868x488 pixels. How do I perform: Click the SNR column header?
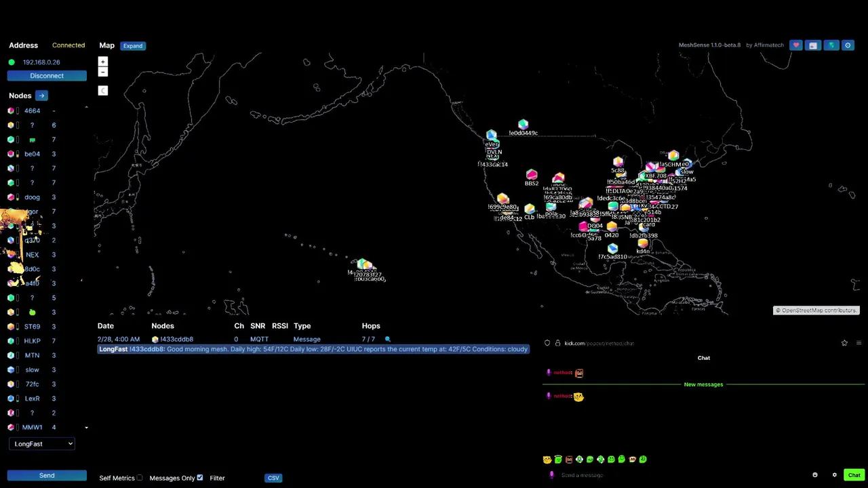click(258, 326)
